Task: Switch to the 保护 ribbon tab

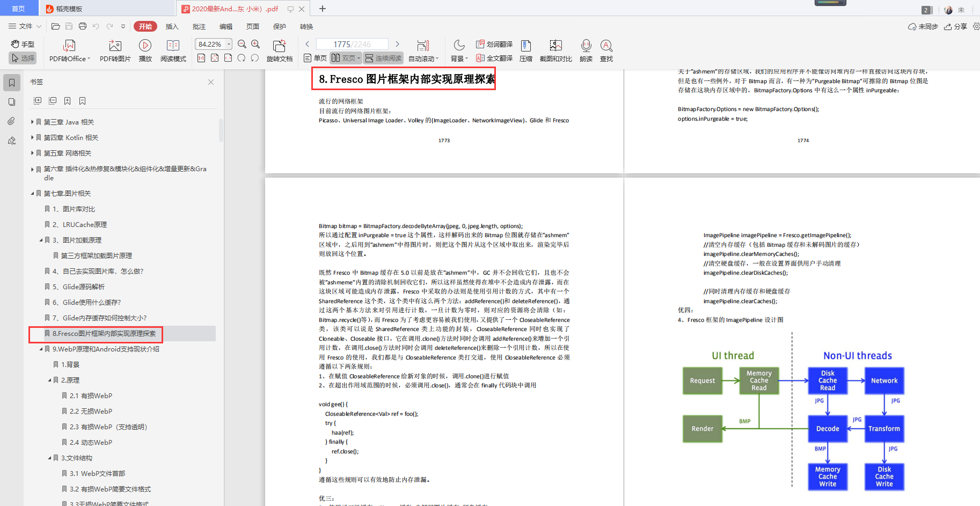Action: 280,26
